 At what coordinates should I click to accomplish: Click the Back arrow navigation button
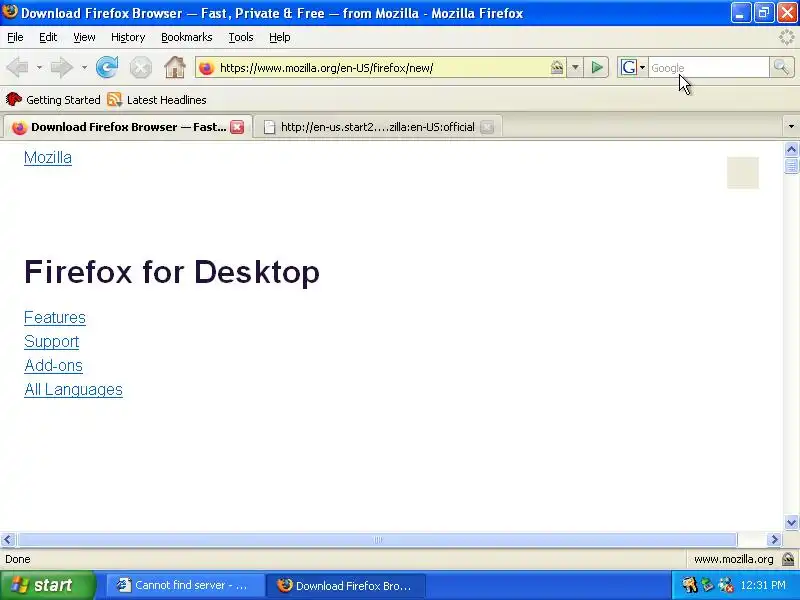(x=18, y=67)
